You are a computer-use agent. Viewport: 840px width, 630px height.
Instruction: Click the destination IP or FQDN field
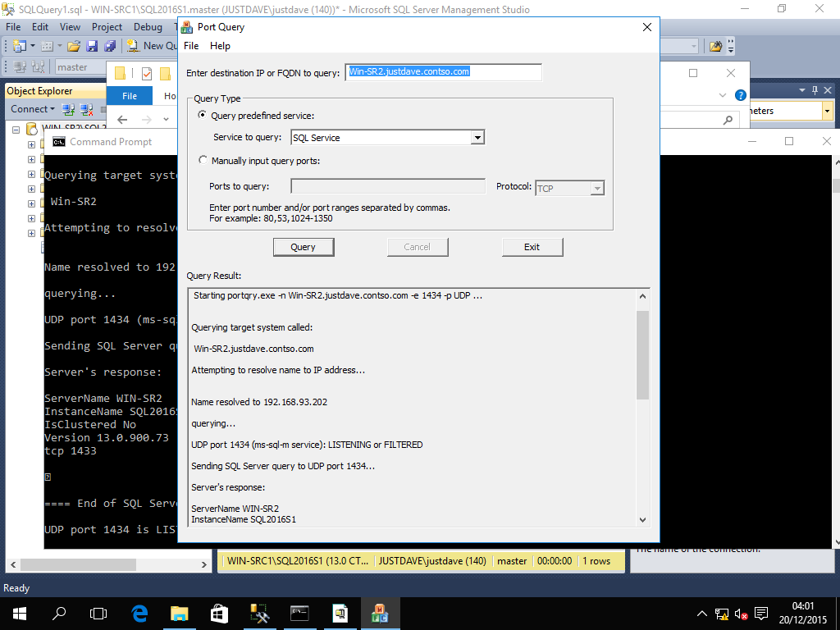(443, 72)
